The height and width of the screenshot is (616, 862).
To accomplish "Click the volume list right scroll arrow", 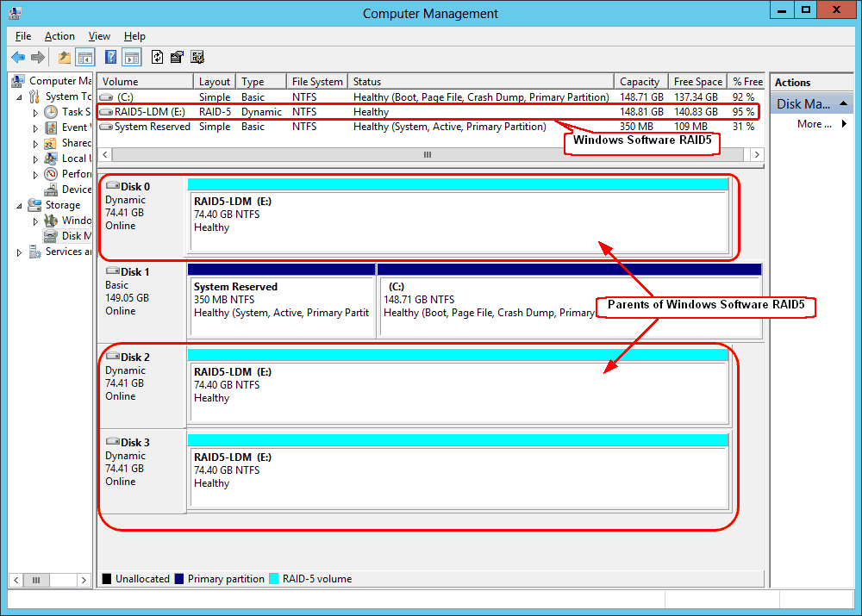I will tap(757, 154).
